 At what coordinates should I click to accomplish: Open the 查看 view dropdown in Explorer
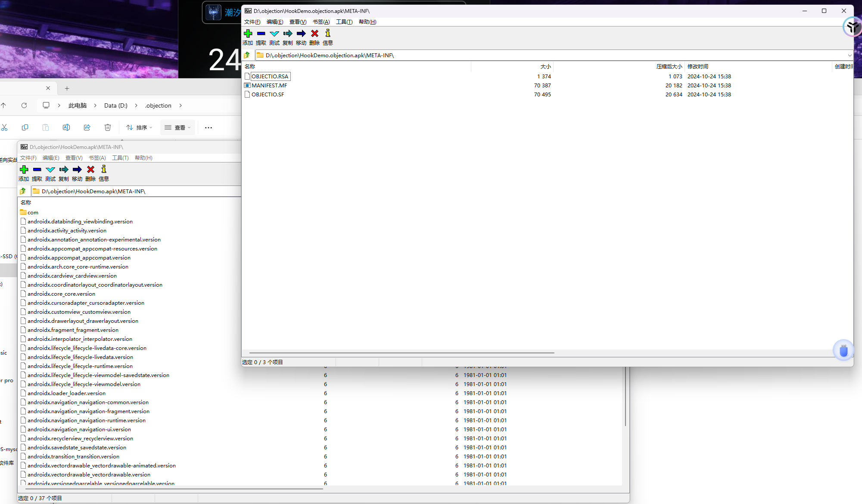click(177, 127)
